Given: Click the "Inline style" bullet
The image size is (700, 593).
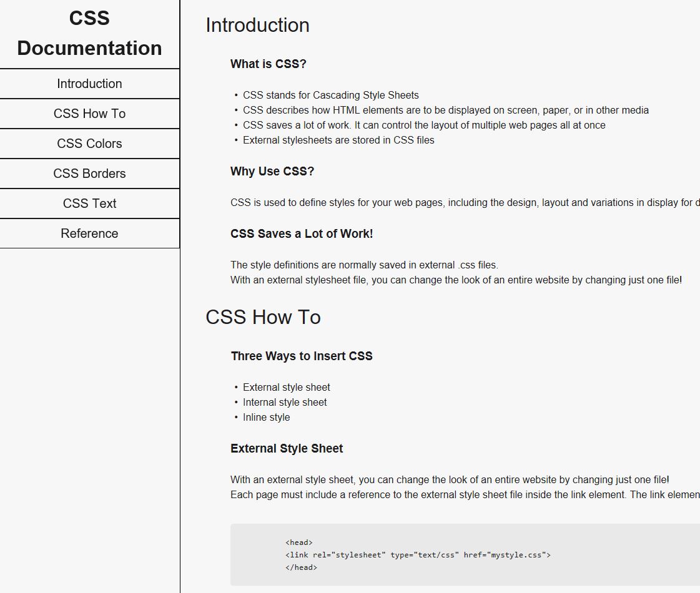Looking at the screenshot, I should click(267, 417).
